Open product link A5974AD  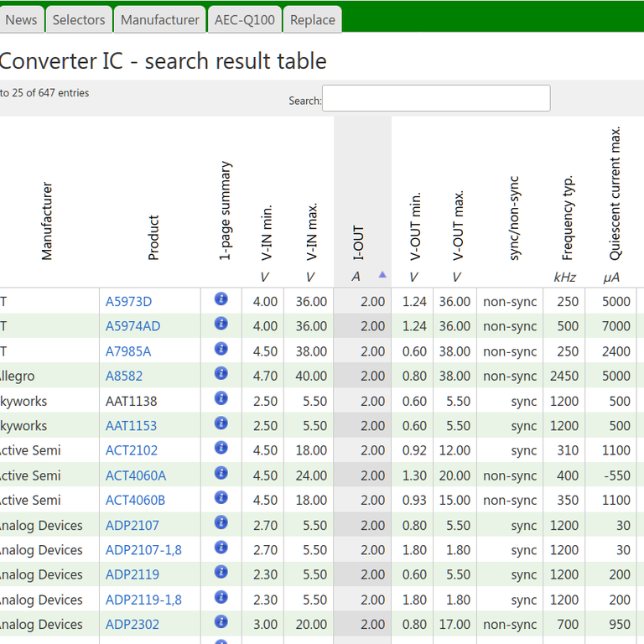click(x=133, y=326)
